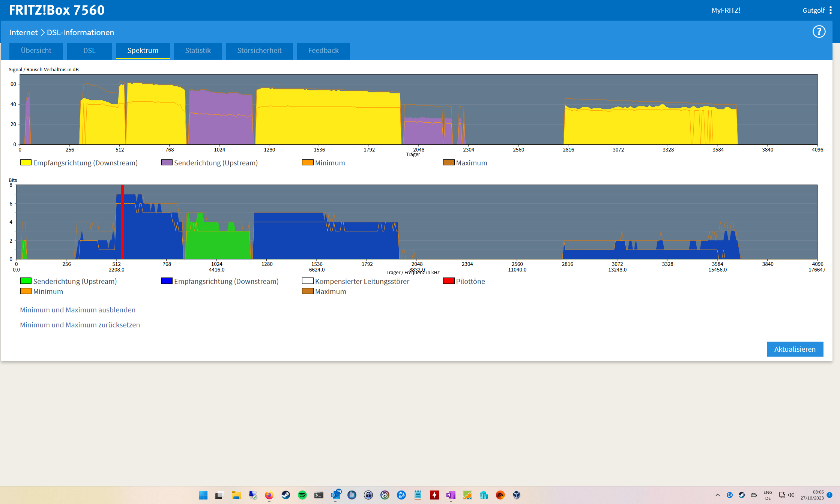This screenshot has height=504, width=840.
Task: Switch to the Statistik tab
Action: tap(198, 51)
